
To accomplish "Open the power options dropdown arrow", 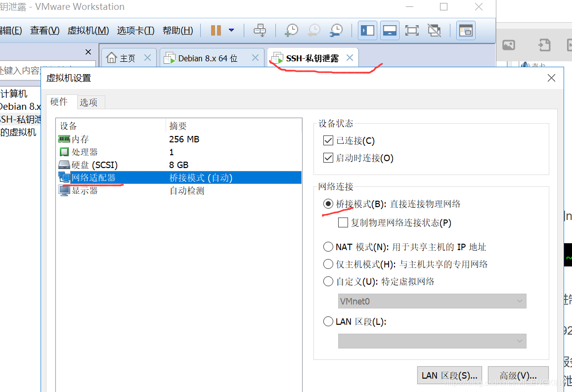I will tap(231, 30).
